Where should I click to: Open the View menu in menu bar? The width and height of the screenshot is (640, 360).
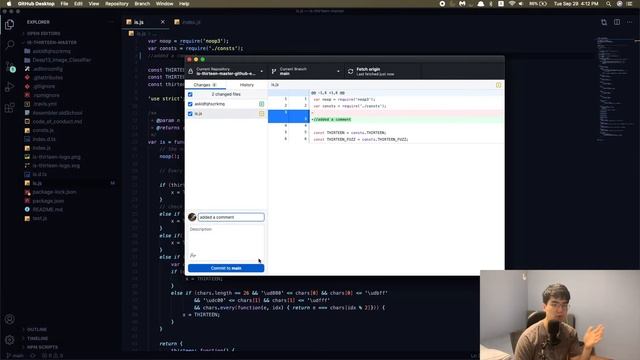(94, 4)
